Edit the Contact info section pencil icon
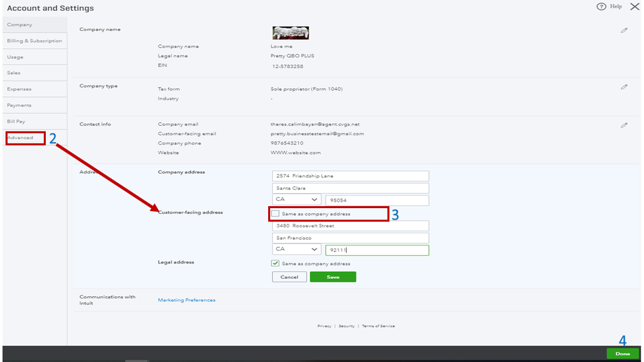644x362 pixels. (624, 125)
